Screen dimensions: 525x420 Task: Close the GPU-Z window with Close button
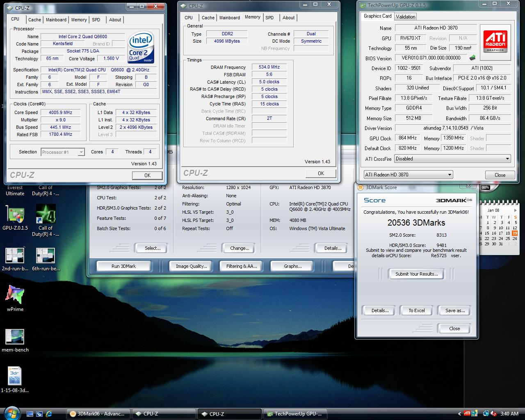(x=500, y=175)
